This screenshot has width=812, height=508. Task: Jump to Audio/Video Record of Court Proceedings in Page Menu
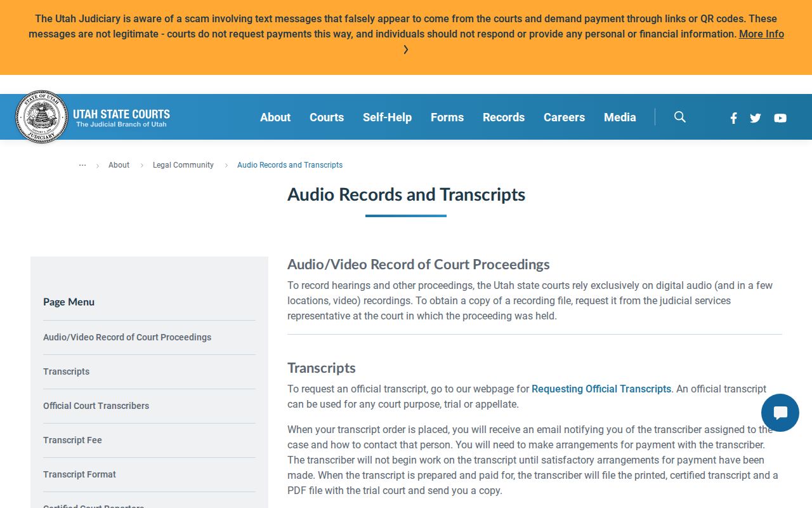click(127, 337)
